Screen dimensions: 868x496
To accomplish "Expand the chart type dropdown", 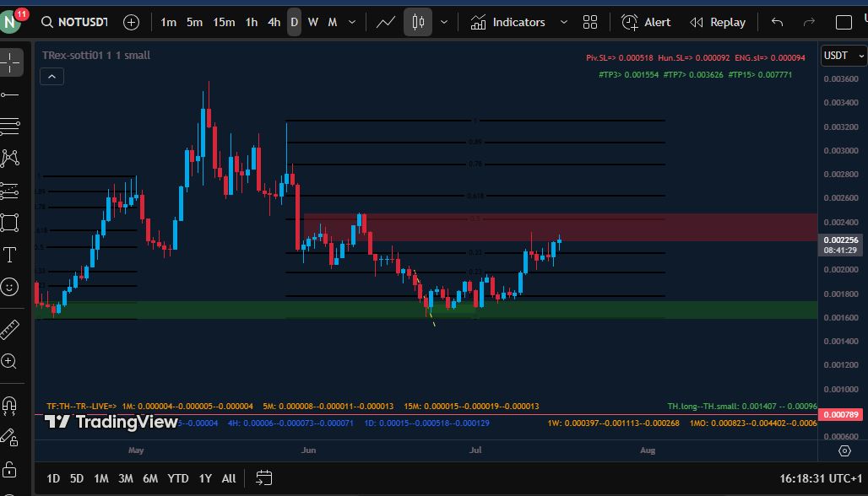I will (444, 22).
